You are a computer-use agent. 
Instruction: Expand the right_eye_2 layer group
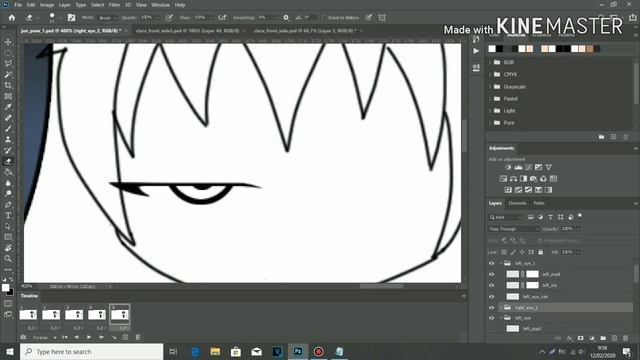[x=501, y=308]
